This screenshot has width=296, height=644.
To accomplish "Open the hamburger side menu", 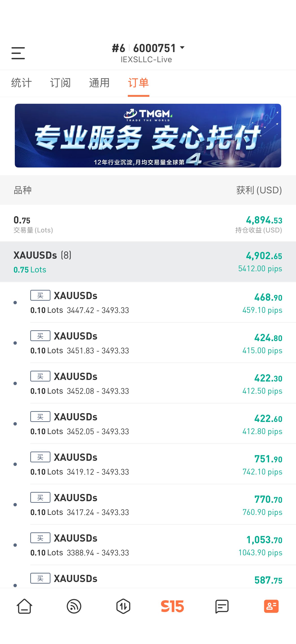I will coord(18,53).
